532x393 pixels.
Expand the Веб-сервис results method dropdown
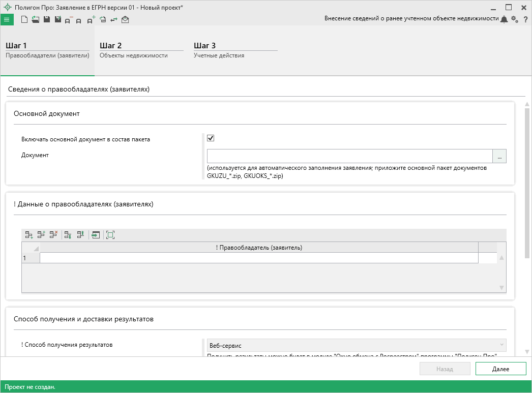click(356, 345)
